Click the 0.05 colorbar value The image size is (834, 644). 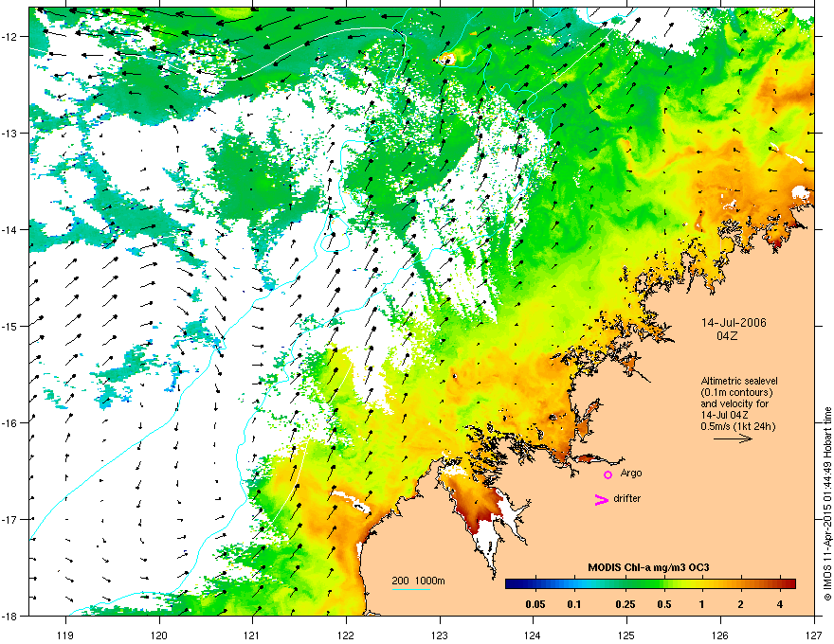535,604
